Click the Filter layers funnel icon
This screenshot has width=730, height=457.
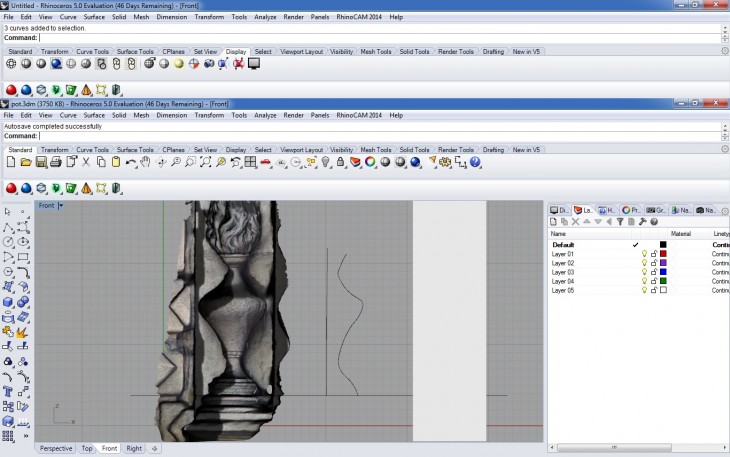pos(619,221)
